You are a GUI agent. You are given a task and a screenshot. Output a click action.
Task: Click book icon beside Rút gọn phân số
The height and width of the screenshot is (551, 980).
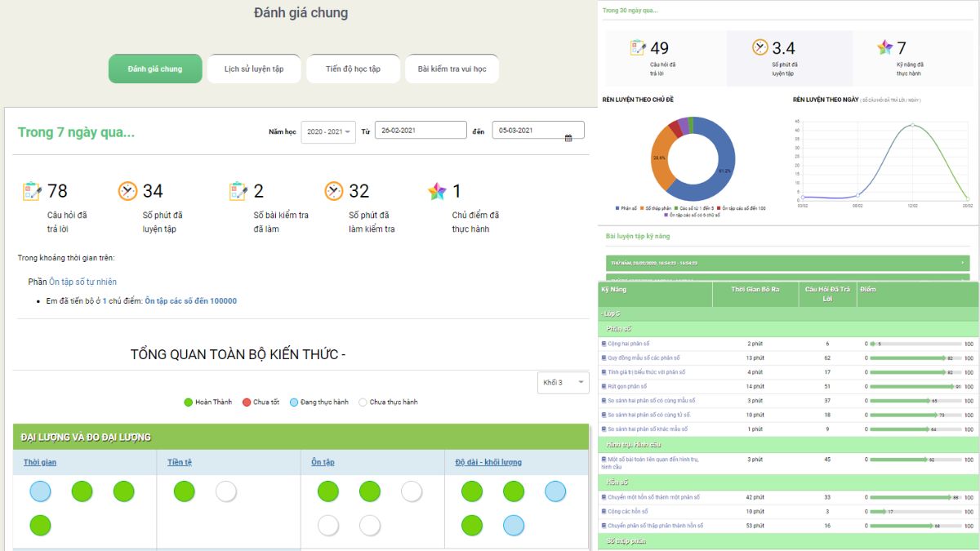[604, 386]
